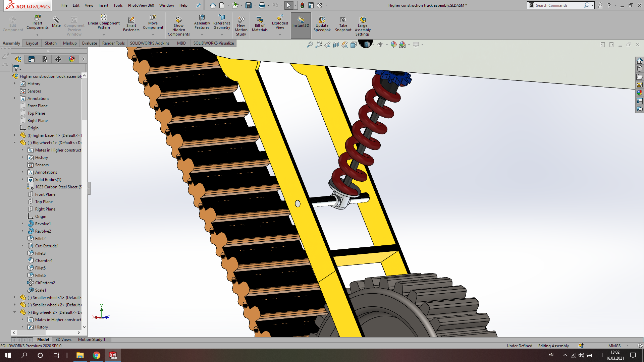Switch to 3D Views tab
The height and width of the screenshot is (362, 644).
pyautogui.click(x=63, y=340)
